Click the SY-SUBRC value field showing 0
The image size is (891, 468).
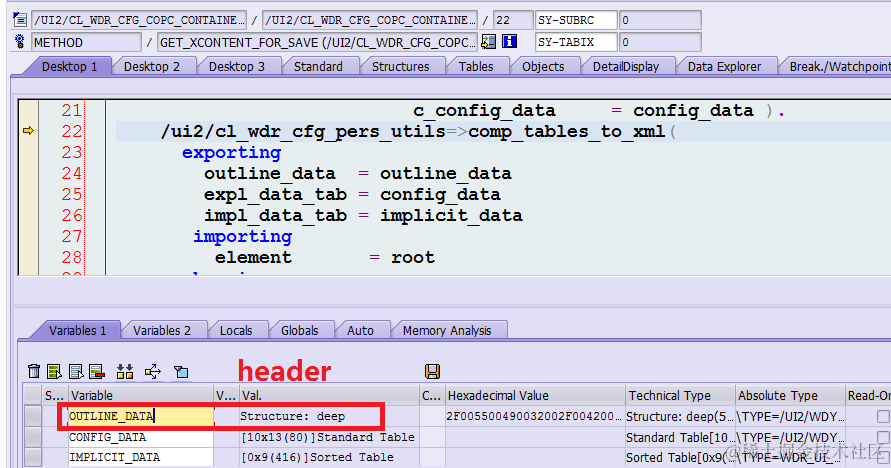[x=660, y=20]
